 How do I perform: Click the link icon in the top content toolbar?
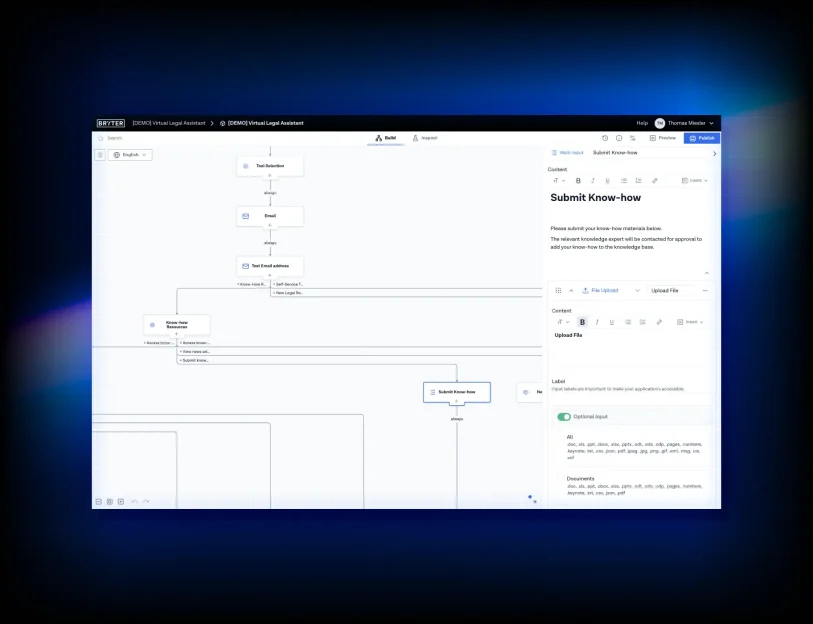pos(655,181)
